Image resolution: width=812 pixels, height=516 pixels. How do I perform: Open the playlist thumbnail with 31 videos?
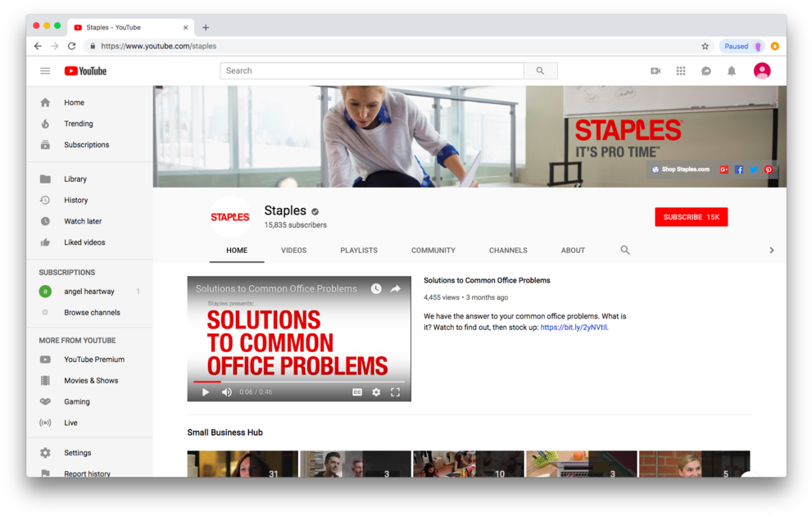click(x=243, y=464)
